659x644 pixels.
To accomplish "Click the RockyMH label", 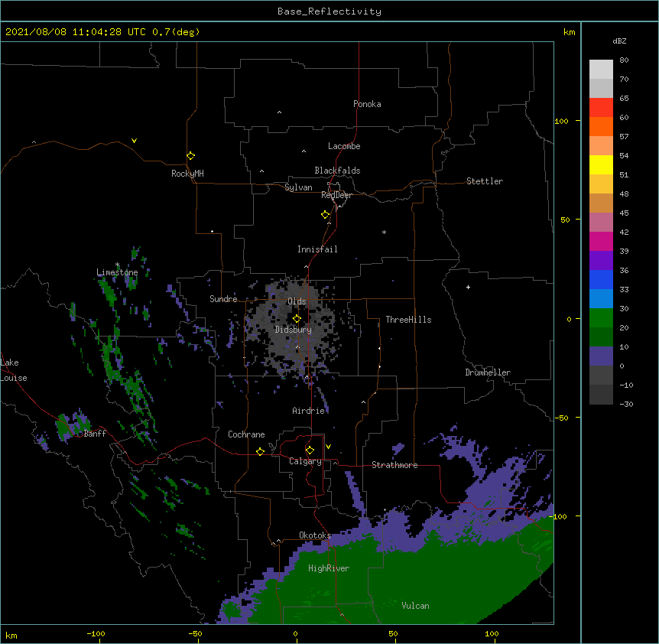I will (187, 174).
